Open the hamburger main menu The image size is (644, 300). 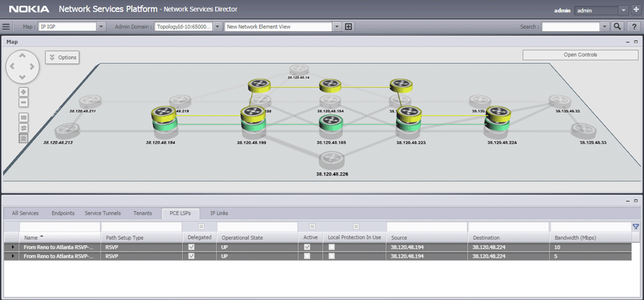click(7, 27)
